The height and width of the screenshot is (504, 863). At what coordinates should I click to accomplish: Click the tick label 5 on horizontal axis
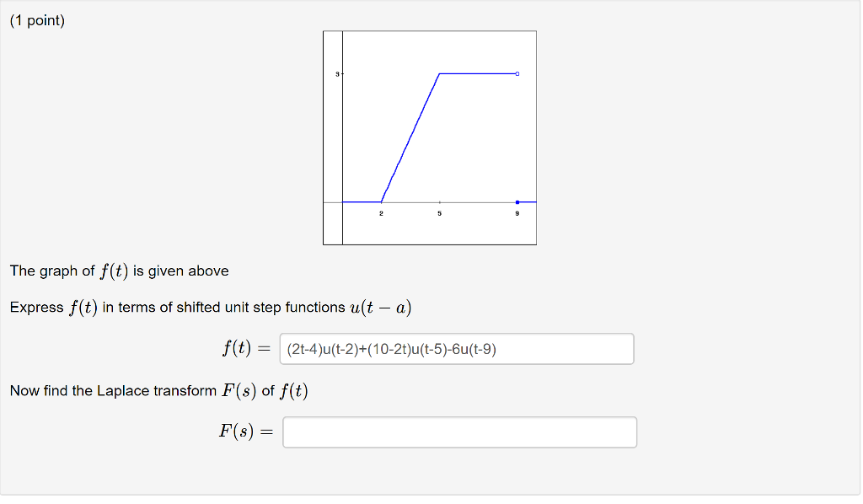click(438, 213)
